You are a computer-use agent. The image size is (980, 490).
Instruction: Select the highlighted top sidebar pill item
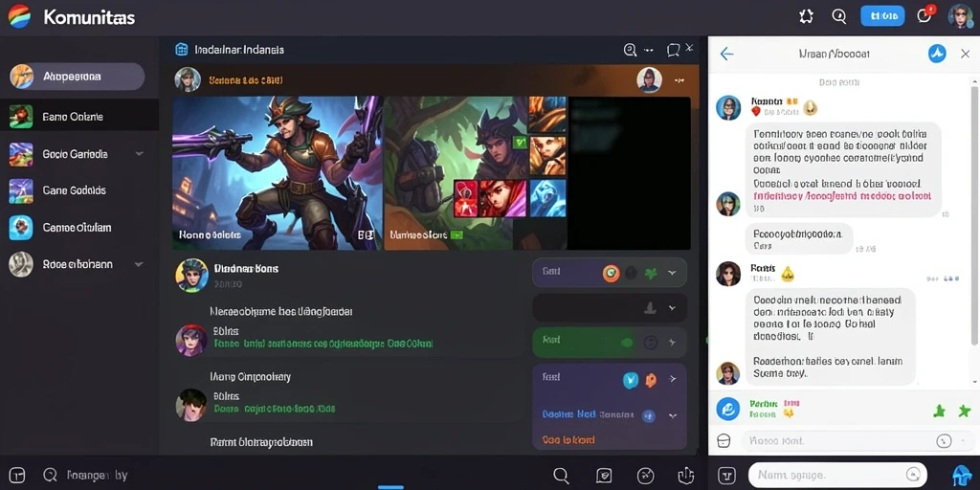click(77, 77)
